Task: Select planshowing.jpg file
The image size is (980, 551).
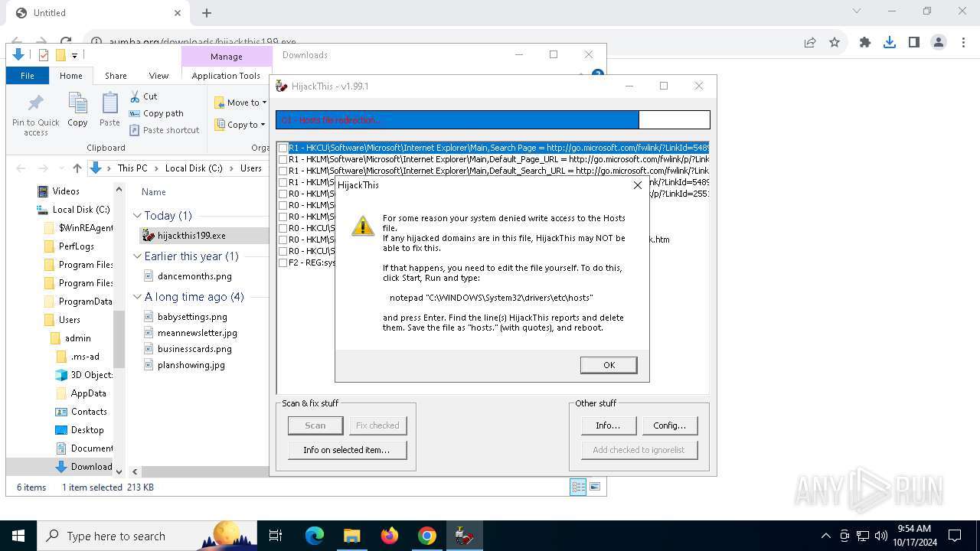Action: [x=191, y=365]
